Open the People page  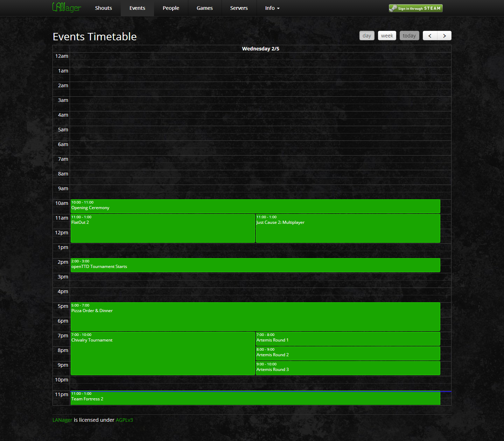pyautogui.click(x=171, y=8)
